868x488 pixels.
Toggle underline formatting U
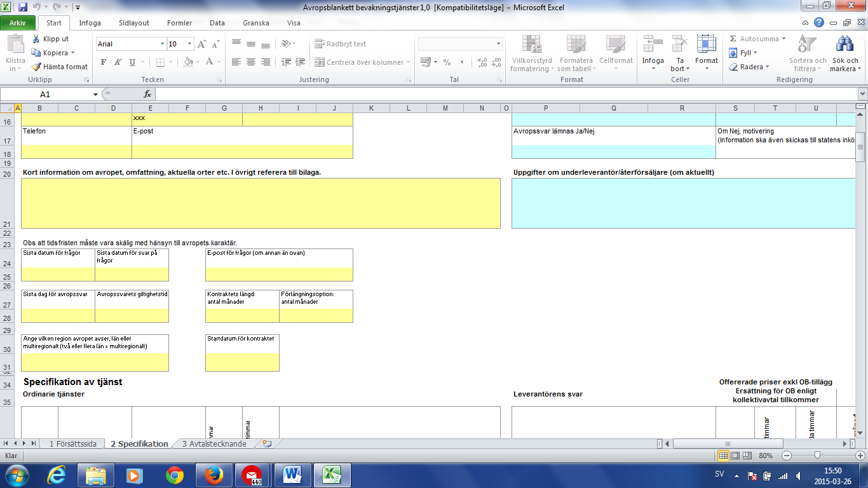pos(132,62)
